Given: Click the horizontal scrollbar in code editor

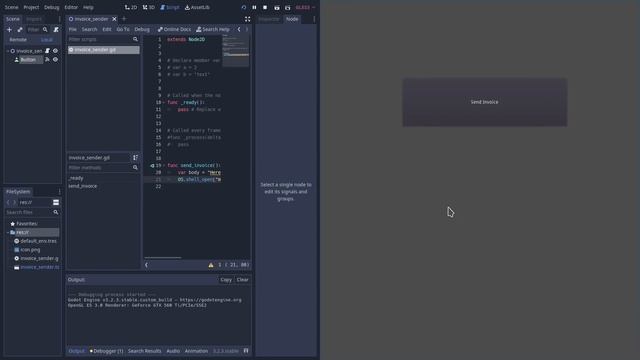Looking at the screenshot, I should tap(162, 258).
